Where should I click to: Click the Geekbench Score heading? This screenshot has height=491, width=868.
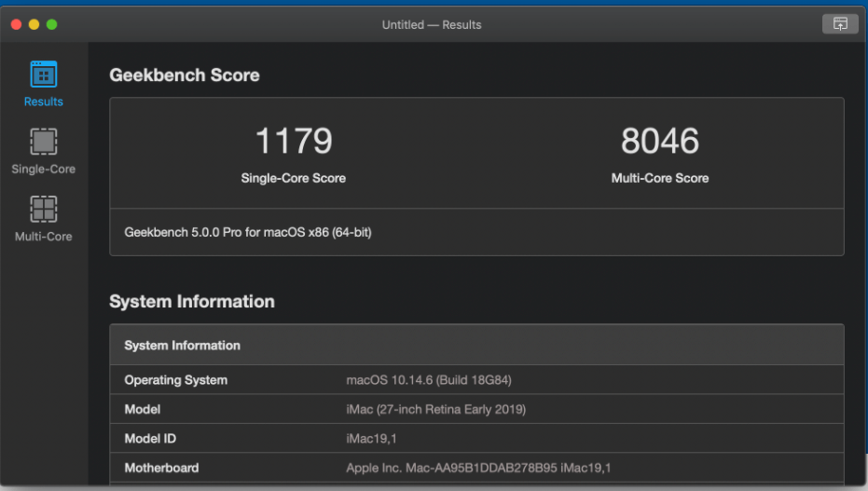click(x=185, y=75)
